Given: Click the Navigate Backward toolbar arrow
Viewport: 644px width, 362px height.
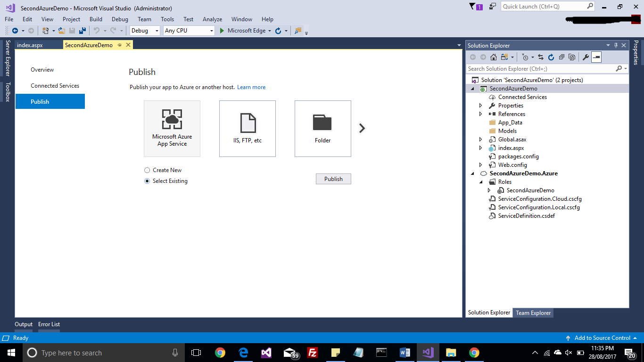Looking at the screenshot, I should 15,31.
